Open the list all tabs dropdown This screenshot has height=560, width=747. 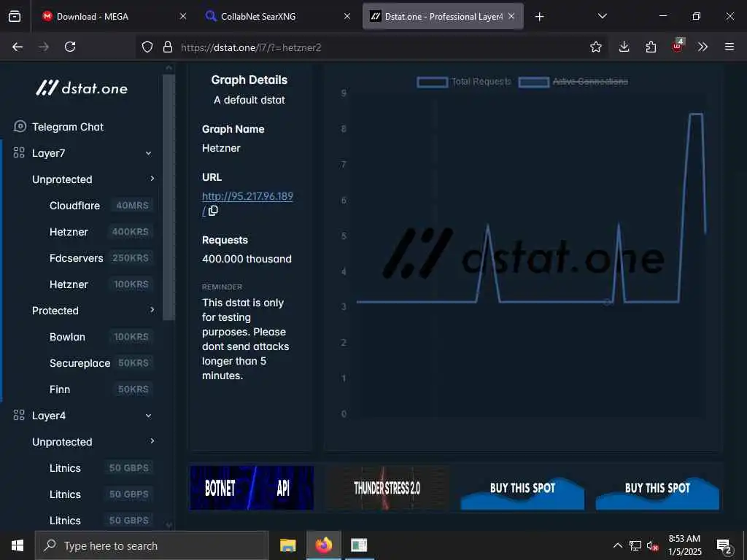pyautogui.click(x=602, y=16)
